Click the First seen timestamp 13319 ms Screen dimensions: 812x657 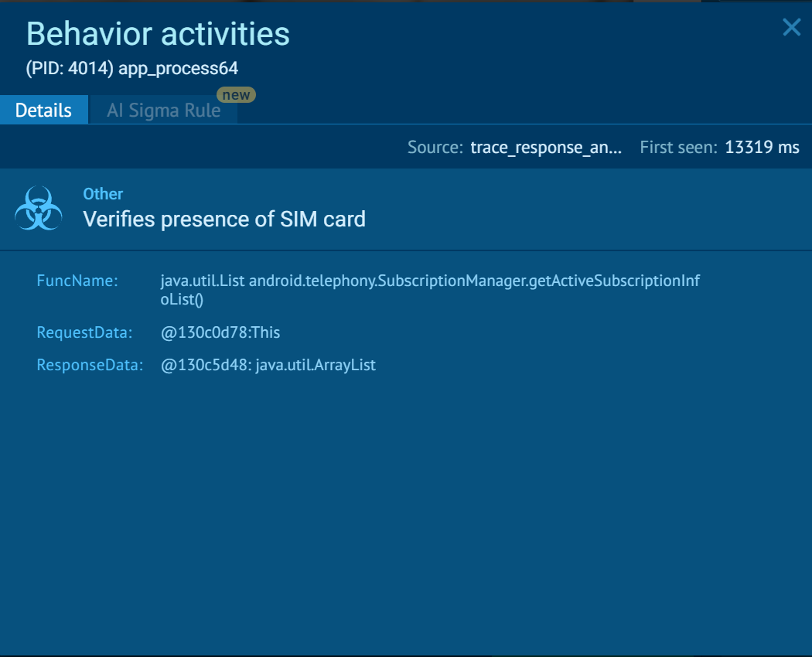[x=762, y=147]
